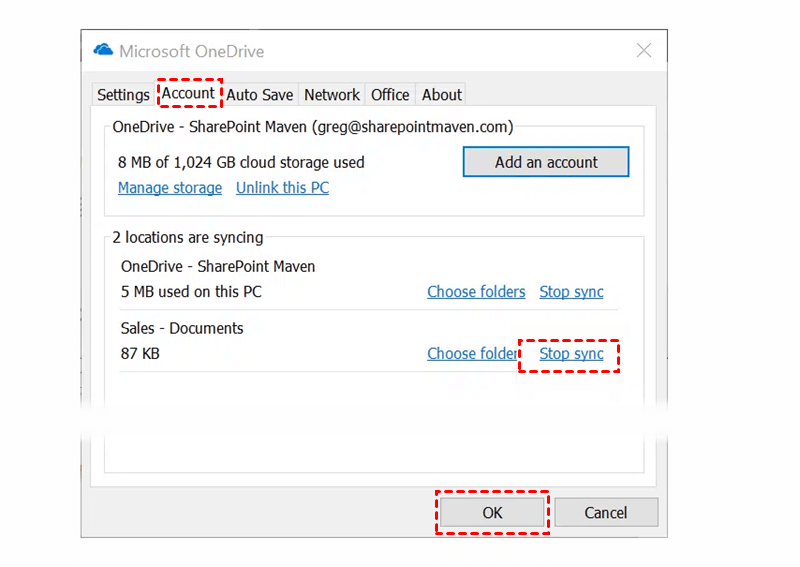The width and height of the screenshot is (800, 567).
Task: Choose folders for OneDrive - SharePoint Maven
Action: (476, 292)
